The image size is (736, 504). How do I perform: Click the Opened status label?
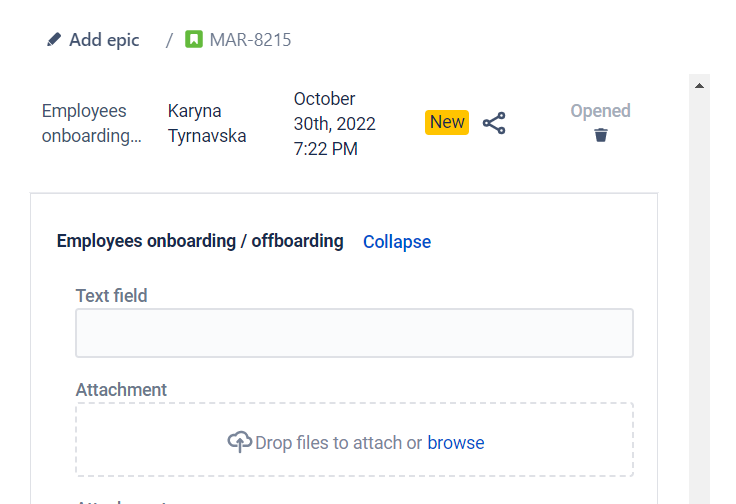600,111
